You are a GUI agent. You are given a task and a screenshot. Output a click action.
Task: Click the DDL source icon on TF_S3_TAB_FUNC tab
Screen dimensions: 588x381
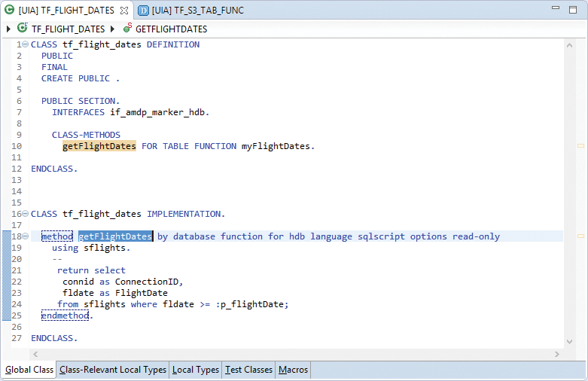pyautogui.click(x=143, y=11)
